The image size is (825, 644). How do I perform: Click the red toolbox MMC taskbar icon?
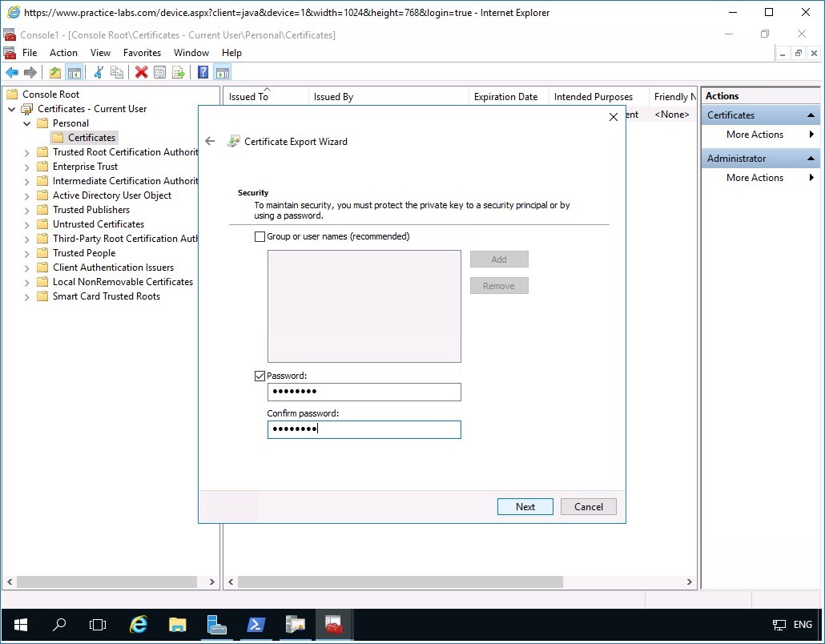[333, 625]
